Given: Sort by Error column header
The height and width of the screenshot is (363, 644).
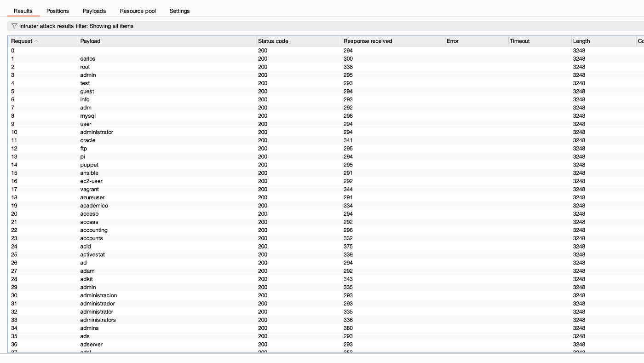Looking at the screenshot, I should click(477, 41).
